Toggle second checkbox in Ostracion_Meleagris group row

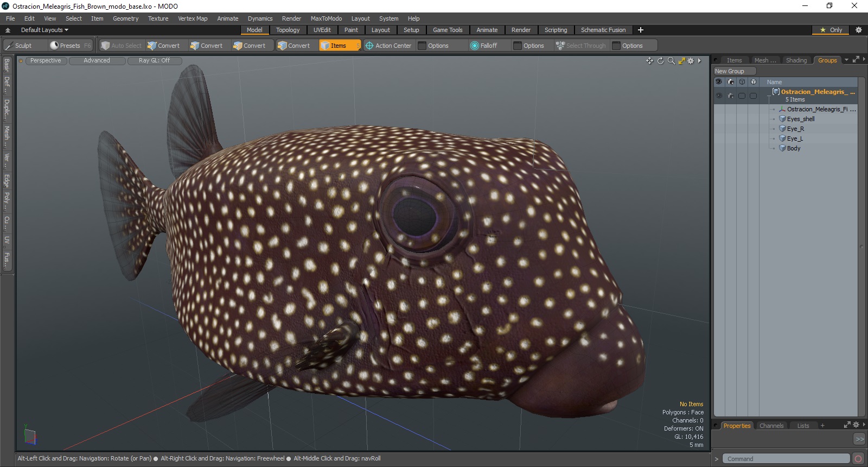[x=753, y=96]
